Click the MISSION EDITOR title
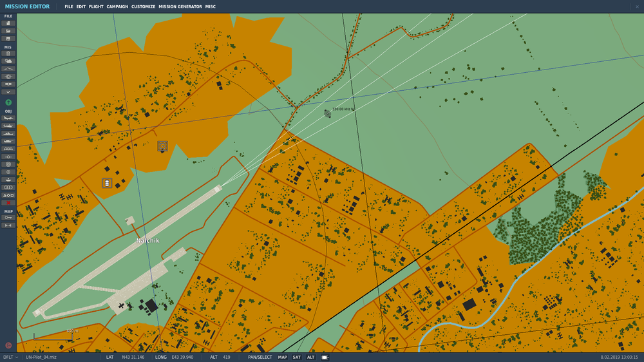 coord(27,6)
